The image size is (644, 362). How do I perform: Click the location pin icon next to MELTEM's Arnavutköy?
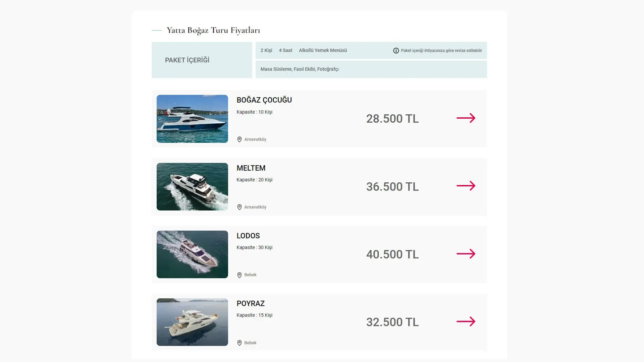[239, 207]
